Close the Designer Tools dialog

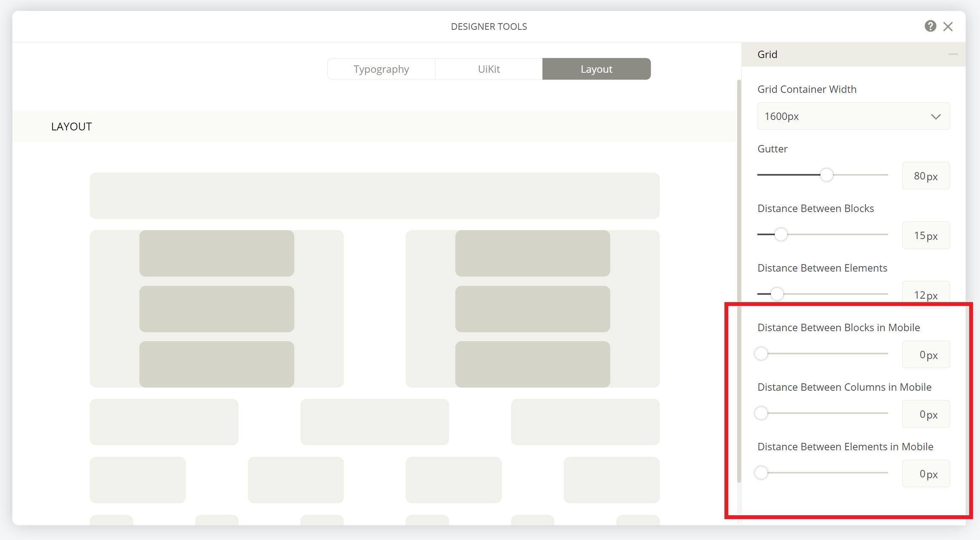[x=948, y=26]
